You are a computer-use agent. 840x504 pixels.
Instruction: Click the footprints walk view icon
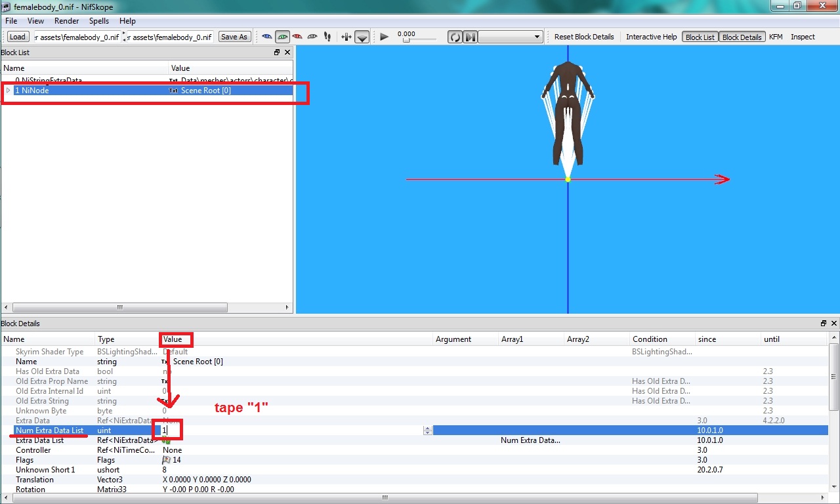click(x=327, y=37)
